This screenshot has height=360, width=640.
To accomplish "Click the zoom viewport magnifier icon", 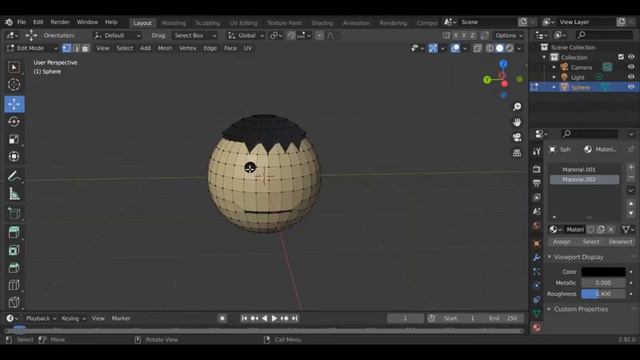I will 517,107.
